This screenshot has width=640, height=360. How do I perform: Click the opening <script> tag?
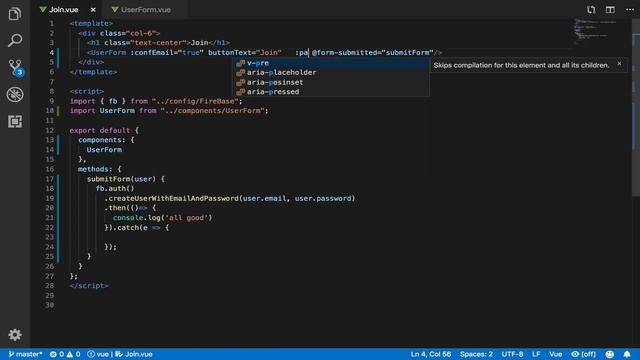(x=87, y=91)
